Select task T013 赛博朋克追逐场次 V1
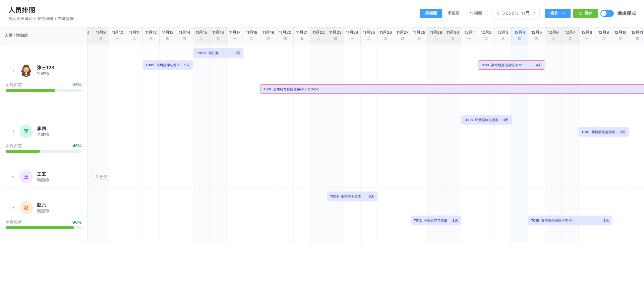Image resolution: width=644 pixels, height=305 pixels. 511,65
